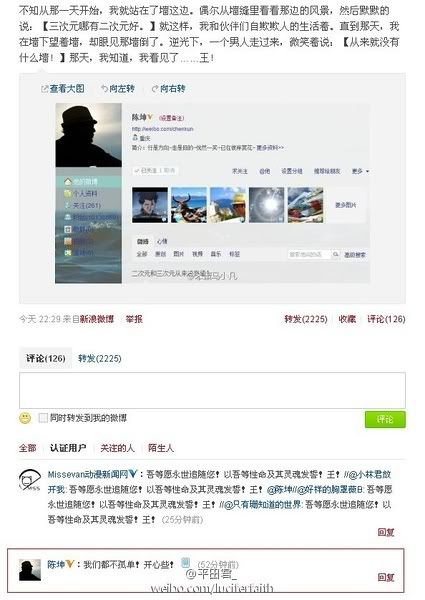The width and height of the screenshot is (425, 600).
Task: Click 举报 report link
Action: click(134, 319)
